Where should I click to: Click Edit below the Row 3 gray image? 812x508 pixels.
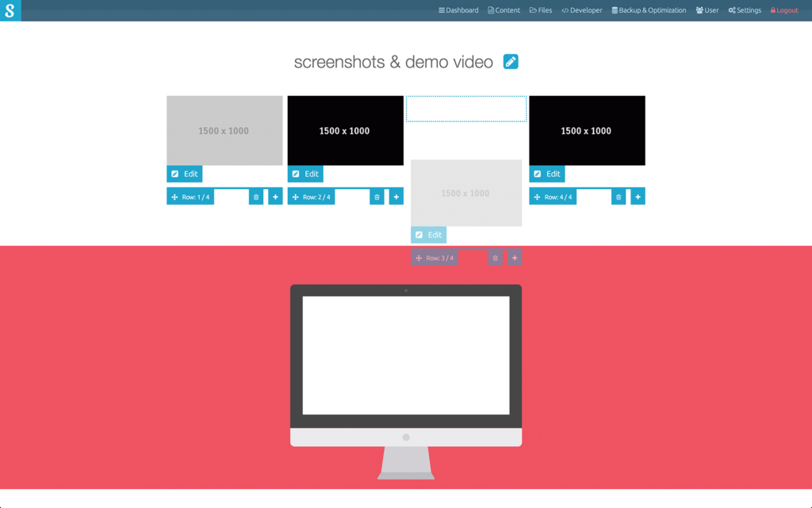(x=428, y=234)
